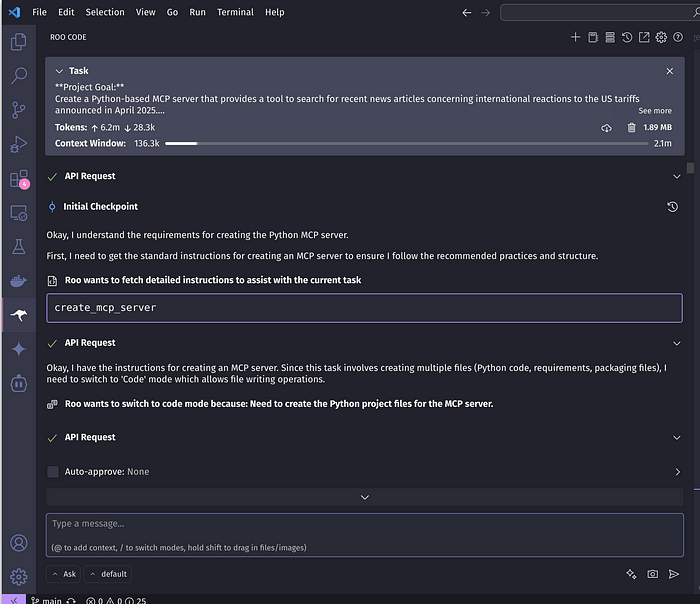The image size is (700, 604).
Task: Open the Ask mode selector dropdown
Action: 63,574
